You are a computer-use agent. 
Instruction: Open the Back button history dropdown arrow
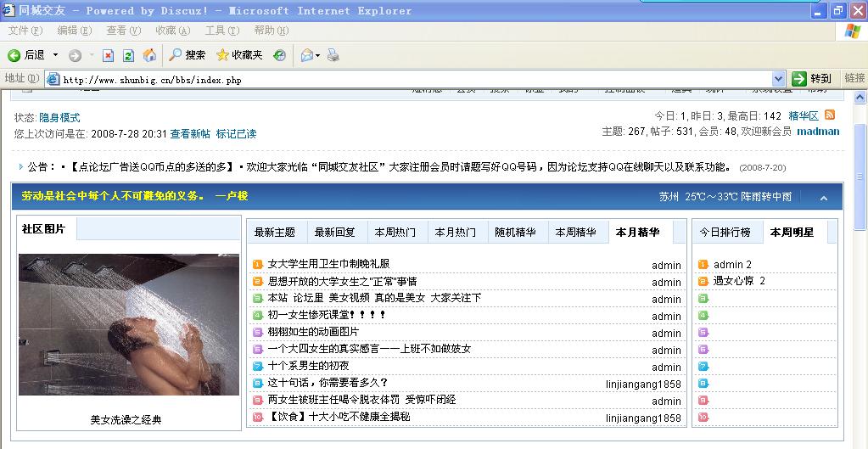pos(56,55)
